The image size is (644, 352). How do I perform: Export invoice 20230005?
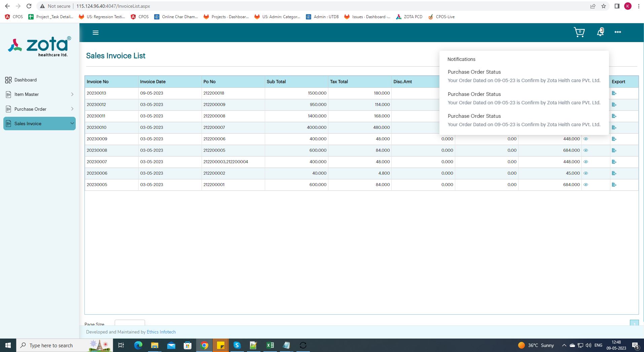(614, 185)
